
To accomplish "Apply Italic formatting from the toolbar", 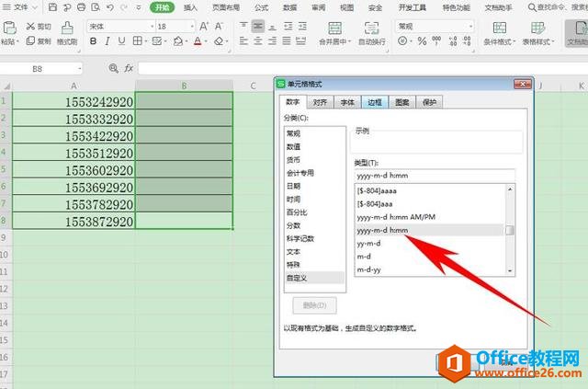I will [x=107, y=41].
